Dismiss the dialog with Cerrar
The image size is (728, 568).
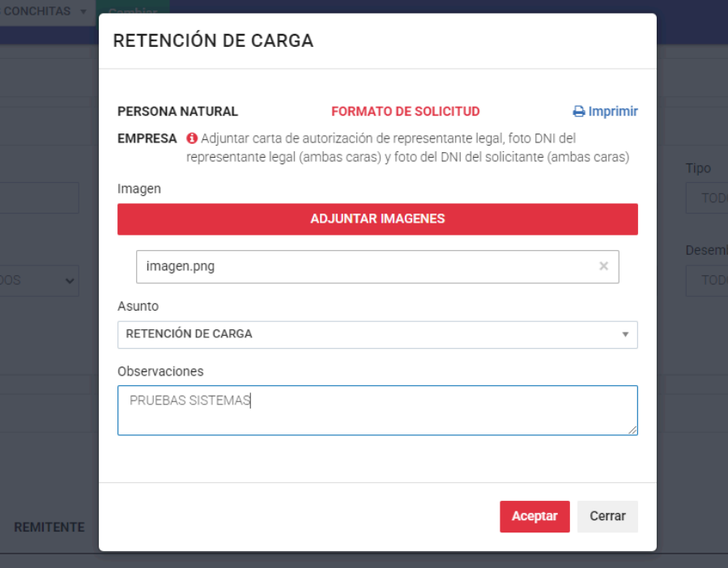pyautogui.click(x=607, y=516)
